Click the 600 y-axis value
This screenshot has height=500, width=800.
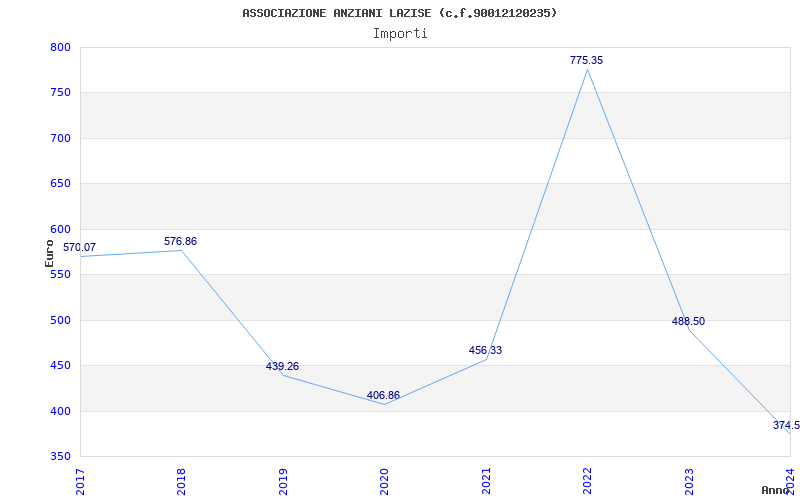[60, 229]
